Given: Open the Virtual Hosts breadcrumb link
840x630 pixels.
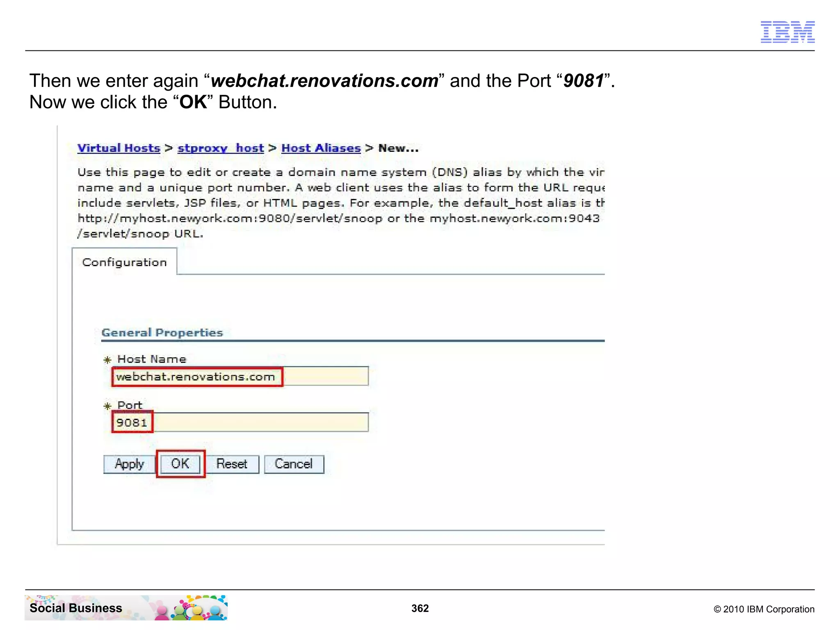Looking at the screenshot, I should pos(119,148).
